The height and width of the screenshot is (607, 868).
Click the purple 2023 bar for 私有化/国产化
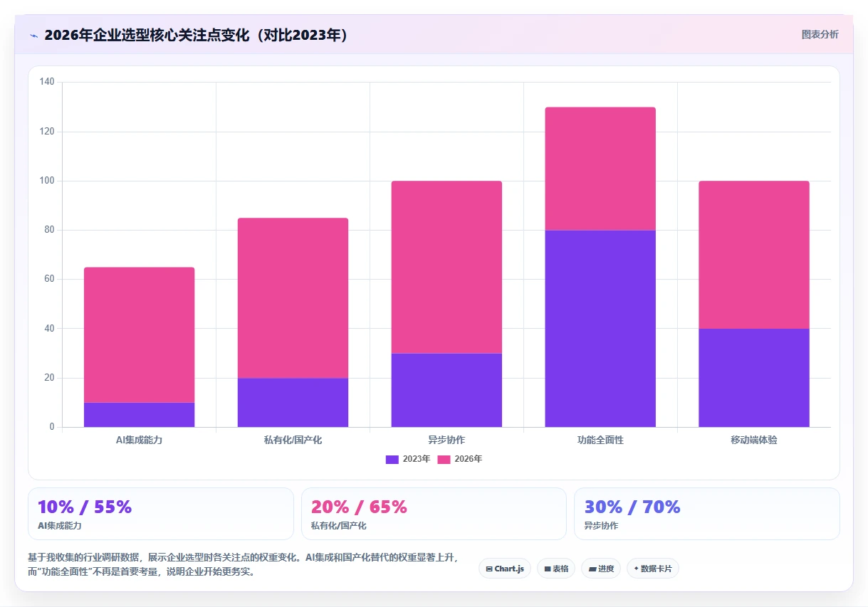(x=293, y=403)
